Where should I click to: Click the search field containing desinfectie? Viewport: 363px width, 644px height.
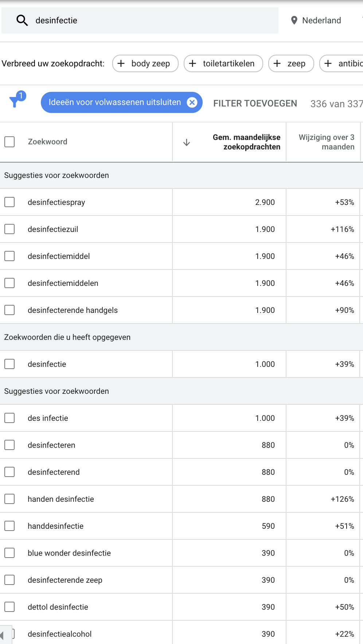pyautogui.click(x=140, y=20)
